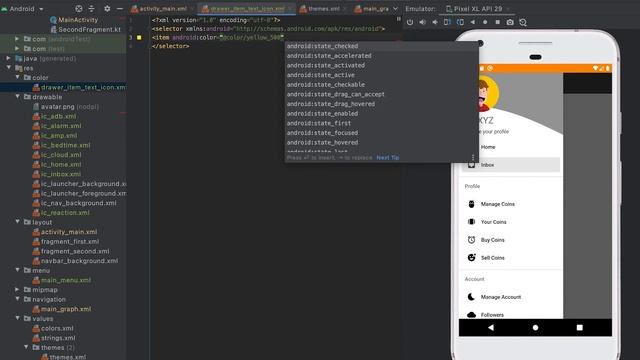This screenshot has width=640, height=360.
Task: Tap the Android home circle on phone
Action: [x=535, y=327]
